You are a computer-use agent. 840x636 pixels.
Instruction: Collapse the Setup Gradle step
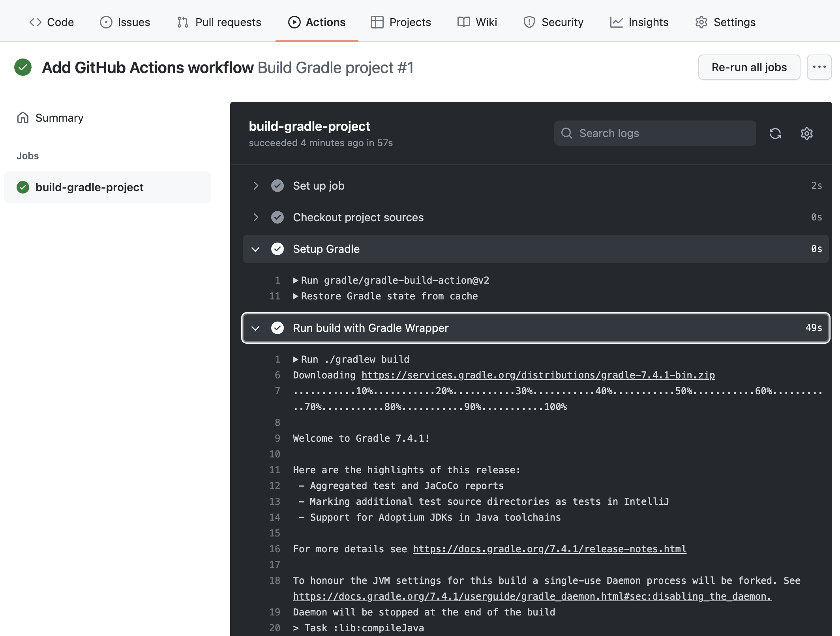pyautogui.click(x=256, y=249)
